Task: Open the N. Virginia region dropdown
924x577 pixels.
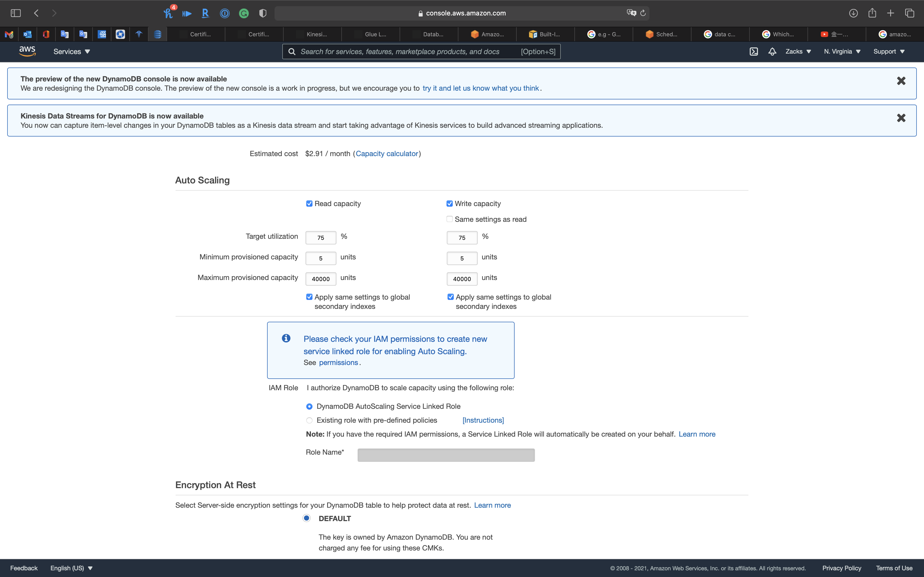Action: tap(841, 52)
